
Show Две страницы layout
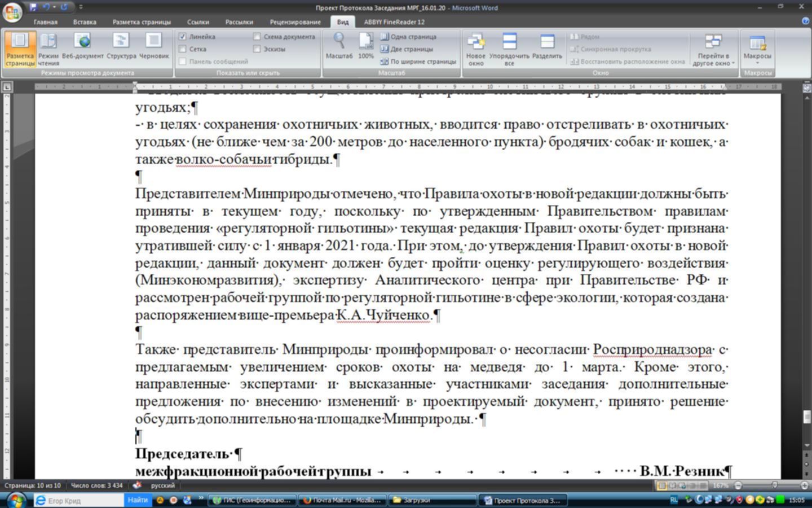click(x=407, y=49)
